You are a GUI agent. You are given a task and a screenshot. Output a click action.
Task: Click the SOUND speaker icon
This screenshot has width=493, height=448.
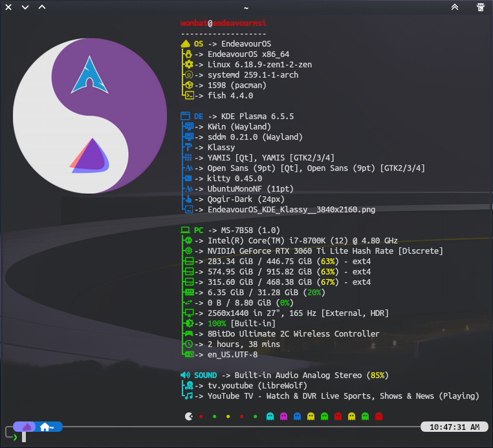tap(185, 375)
